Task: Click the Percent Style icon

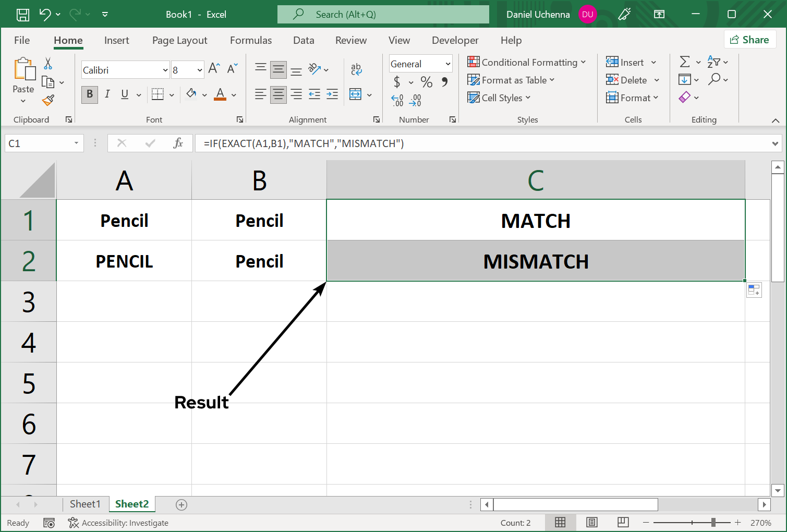Action: pyautogui.click(x=426, y=82)
